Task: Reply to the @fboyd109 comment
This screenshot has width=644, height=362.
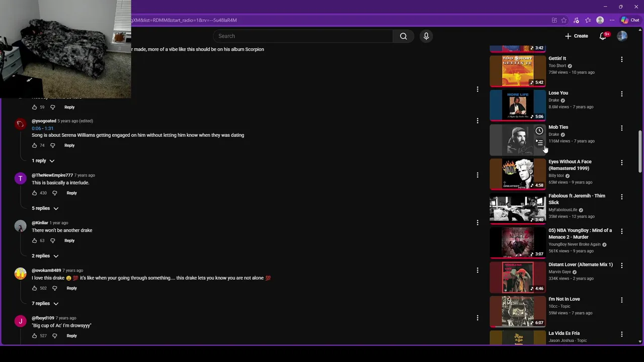Action: click(x=71, y=336)
